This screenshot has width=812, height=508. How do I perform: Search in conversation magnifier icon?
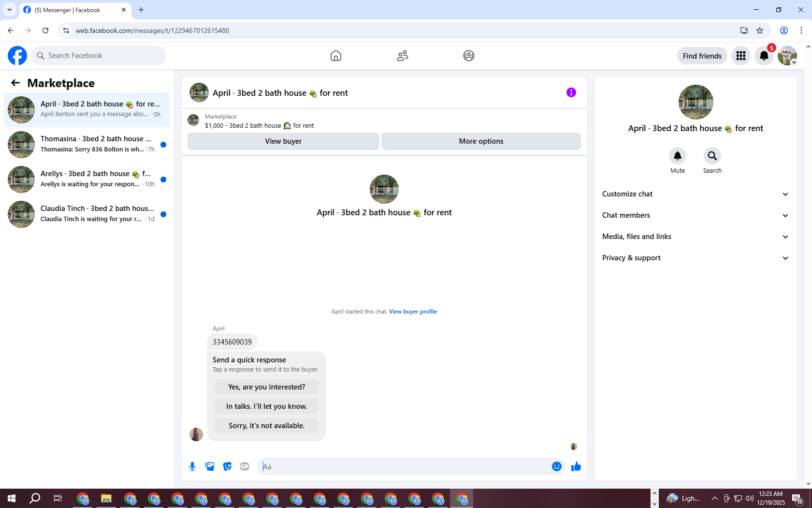(x=712, y=156)
